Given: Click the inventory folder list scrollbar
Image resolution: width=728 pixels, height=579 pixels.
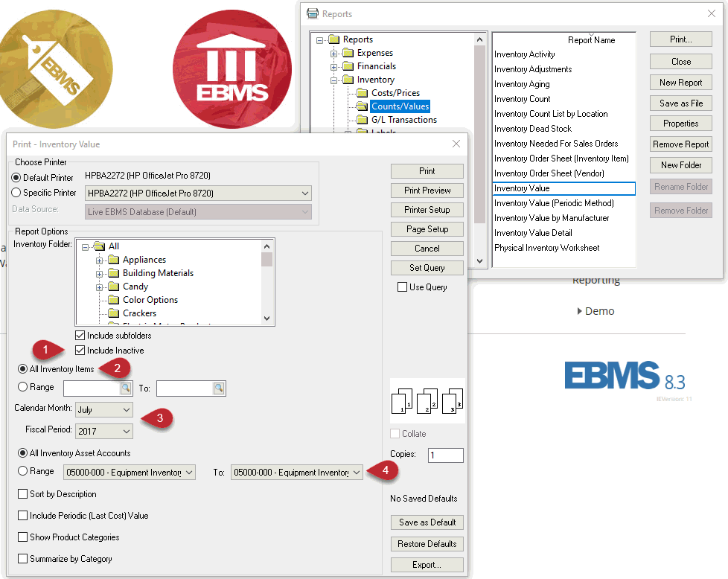Looking at the screenshot, I should pos(266,282).
